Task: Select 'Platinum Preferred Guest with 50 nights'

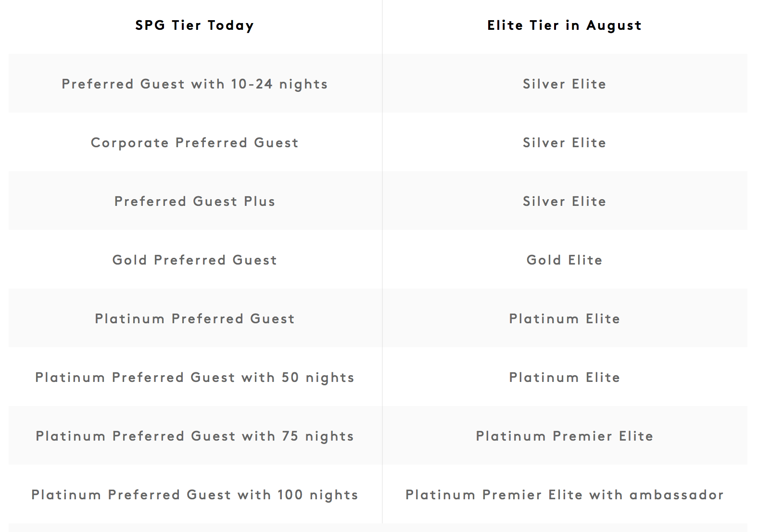Action: 195,378
